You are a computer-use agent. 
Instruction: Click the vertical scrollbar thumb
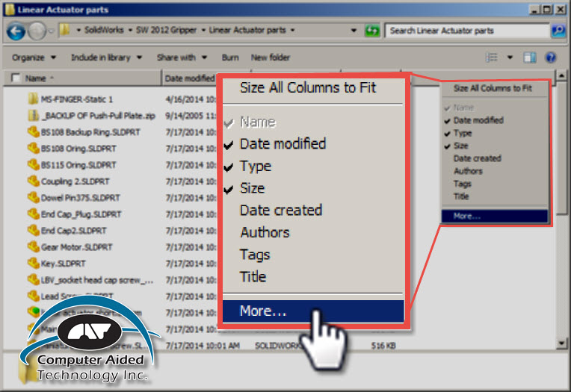[x=561, y=149]
